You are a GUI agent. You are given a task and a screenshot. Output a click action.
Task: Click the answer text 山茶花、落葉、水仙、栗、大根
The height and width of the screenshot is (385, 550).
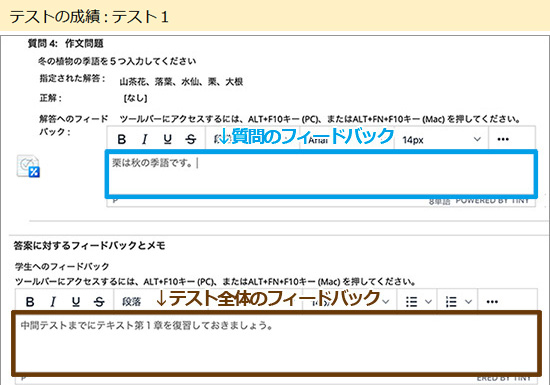(181, 82)
